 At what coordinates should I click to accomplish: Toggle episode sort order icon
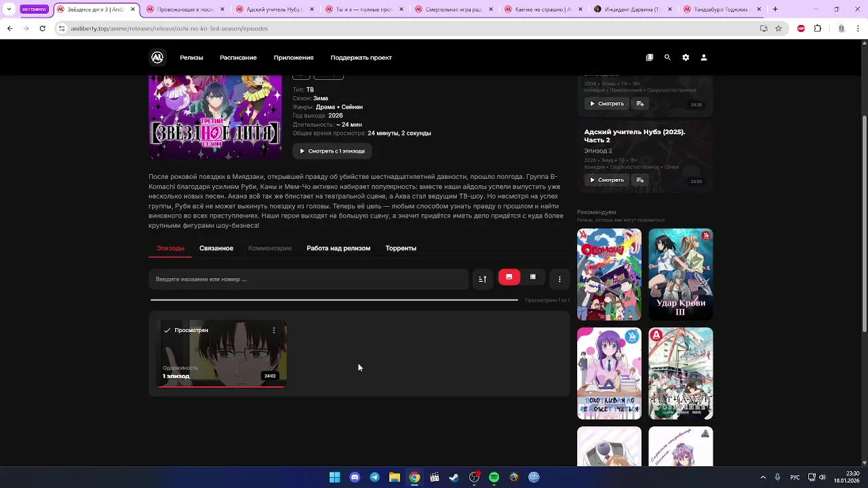[x=483, y=279]
